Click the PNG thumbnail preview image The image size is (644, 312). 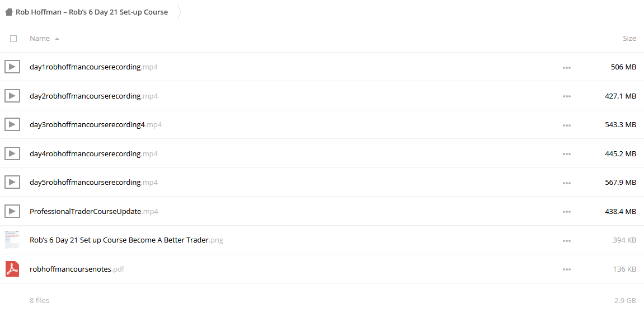pyautogui.click(x=12, y=240)
